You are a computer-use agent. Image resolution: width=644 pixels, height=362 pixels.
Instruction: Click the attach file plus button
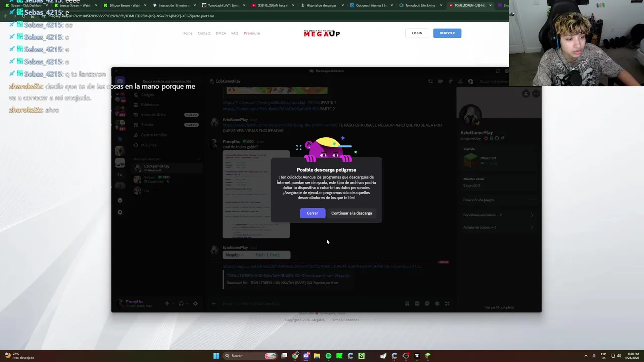(x=214, y=303)
